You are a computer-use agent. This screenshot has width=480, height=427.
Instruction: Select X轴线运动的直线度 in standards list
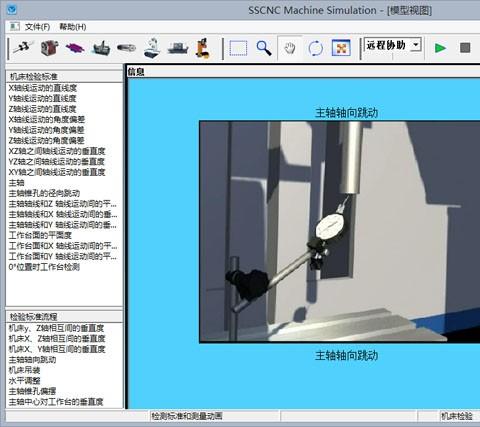(x=43, y=88)
